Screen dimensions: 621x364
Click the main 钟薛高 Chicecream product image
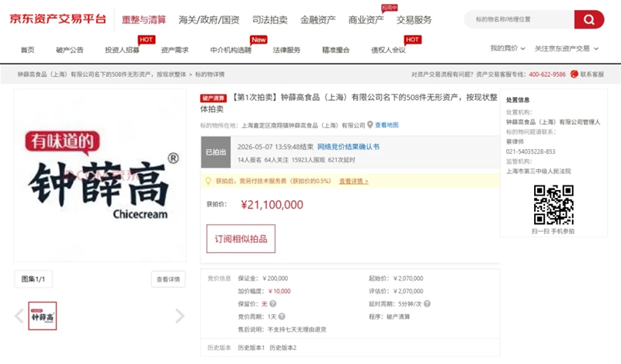pos(100,175)
